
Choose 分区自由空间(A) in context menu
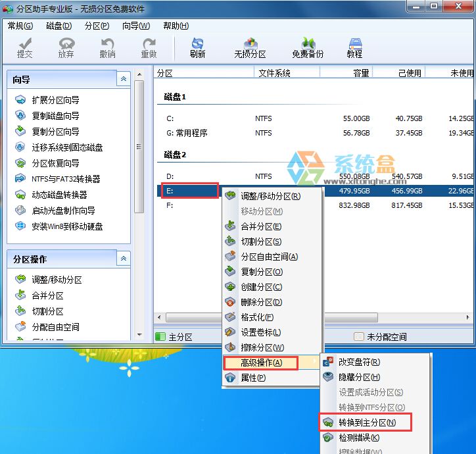pyautogui.click(x=272, y=257)
